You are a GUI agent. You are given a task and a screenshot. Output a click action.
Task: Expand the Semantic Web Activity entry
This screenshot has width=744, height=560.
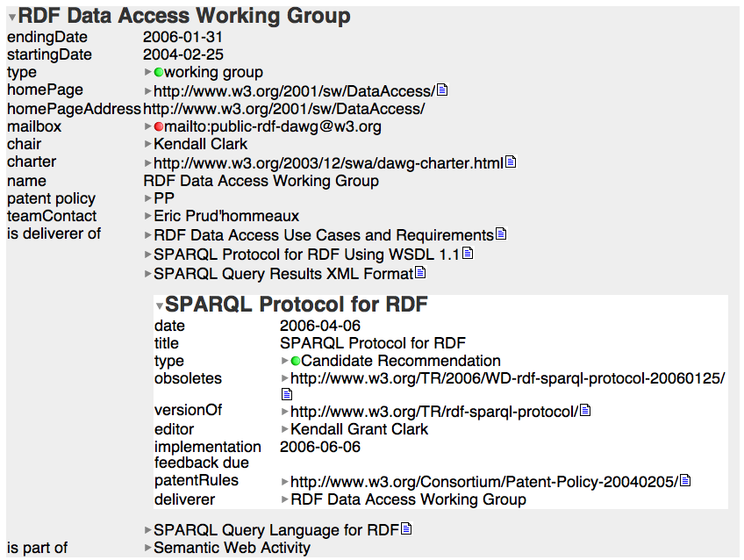click(147, 549)
